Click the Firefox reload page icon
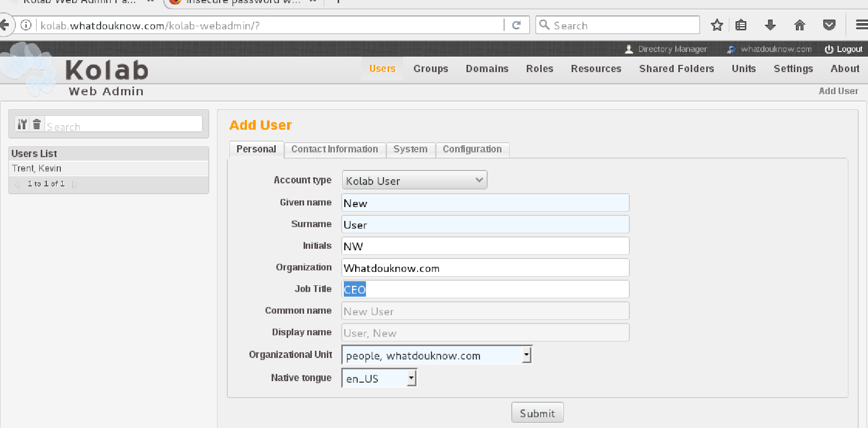Image resolution: width=868 pixels, height=428 pixels. pos(516,25)
